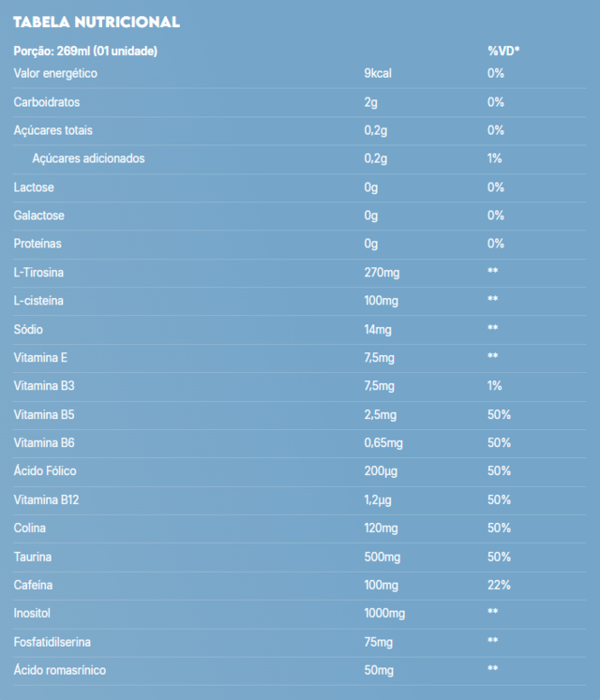Click the Fosfatidilserina row label

tap(52, 643)
